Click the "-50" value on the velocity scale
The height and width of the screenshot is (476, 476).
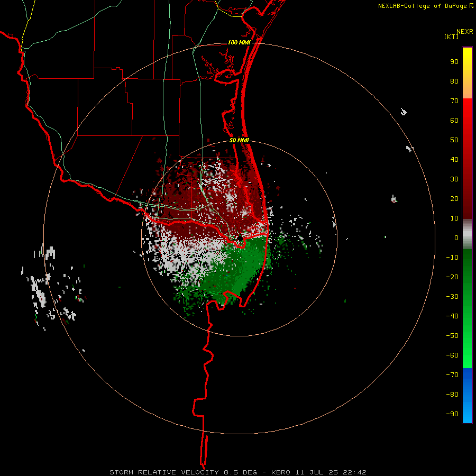(x=452, y=336)
